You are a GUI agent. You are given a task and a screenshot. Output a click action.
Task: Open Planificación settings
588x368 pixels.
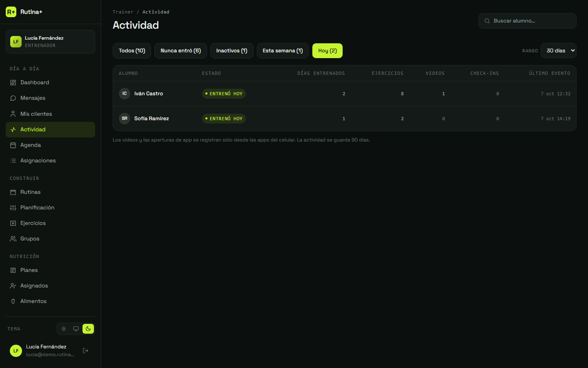coord(50,208)
